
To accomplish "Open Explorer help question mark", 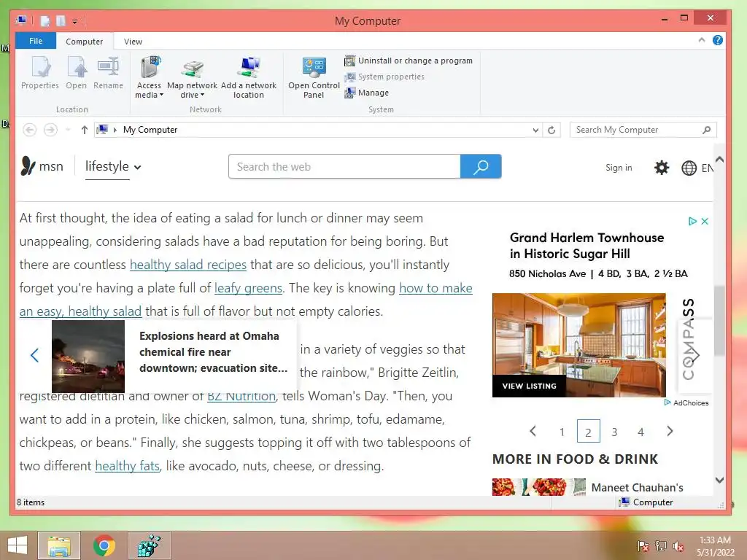I will coord(718,41).
